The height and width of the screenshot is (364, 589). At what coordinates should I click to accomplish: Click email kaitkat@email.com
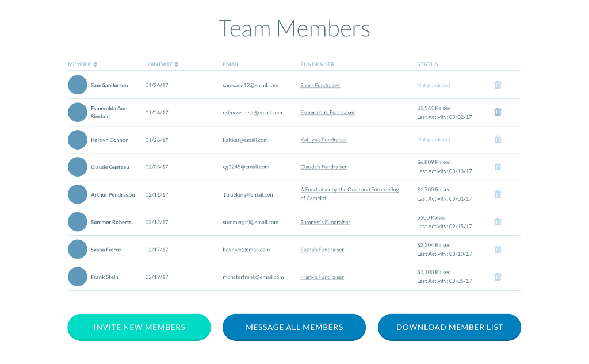[245, 140]
